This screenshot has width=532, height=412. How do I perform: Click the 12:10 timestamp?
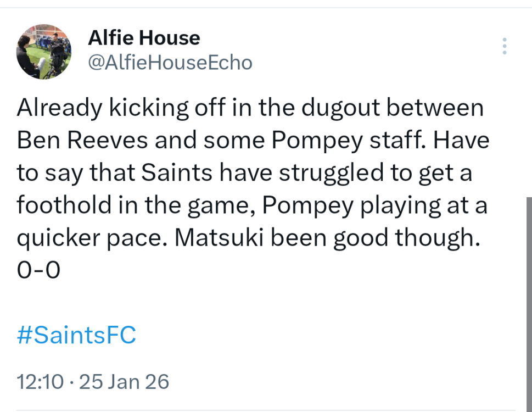pos(40,381)
